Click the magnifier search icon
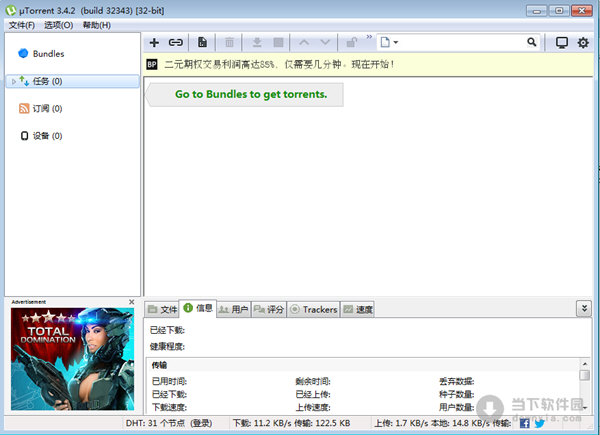 click(x=532, y=42)
